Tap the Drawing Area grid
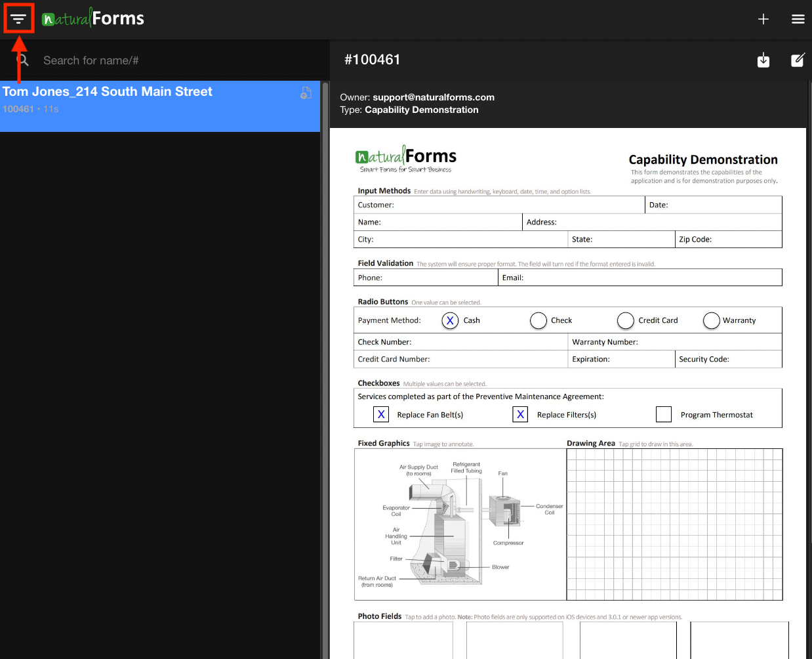Viewport: 812px width, 659px height. click(x=675, y=524)
